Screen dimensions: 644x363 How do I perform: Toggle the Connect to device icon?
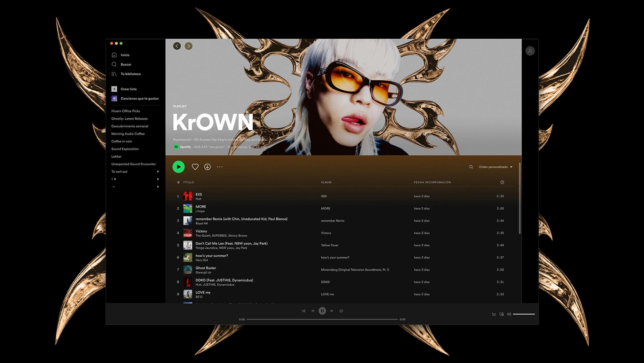[502, 313]
